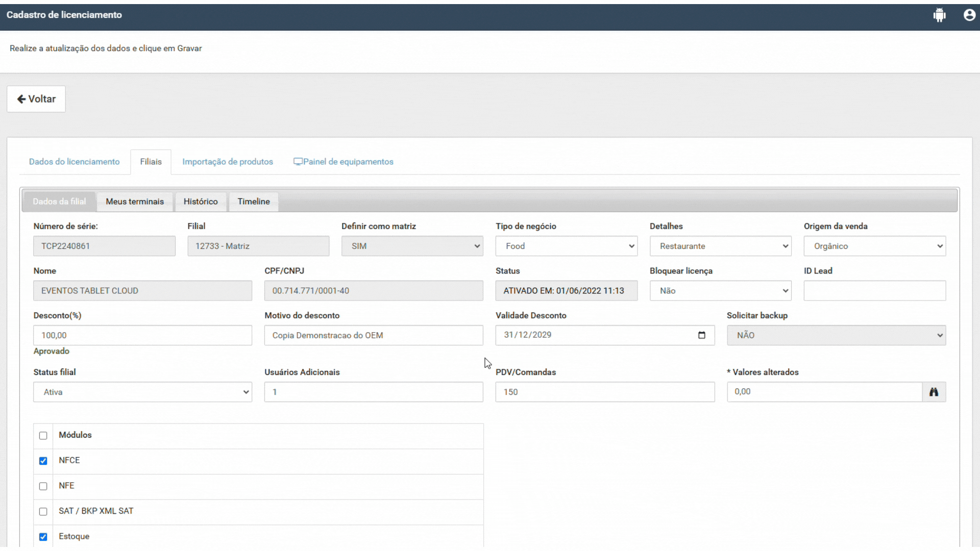
Task: Enable the NFE module checkbox
Action: [x=43, y=486]
